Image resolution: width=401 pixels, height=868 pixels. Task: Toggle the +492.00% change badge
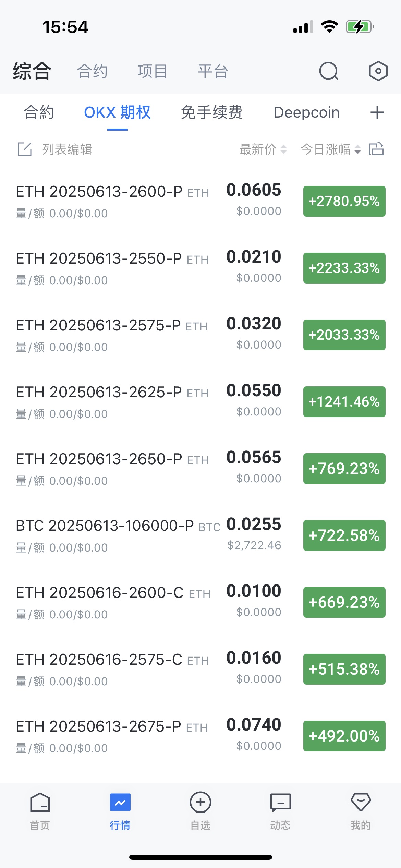pyautogui.click(x=344, y=736)
